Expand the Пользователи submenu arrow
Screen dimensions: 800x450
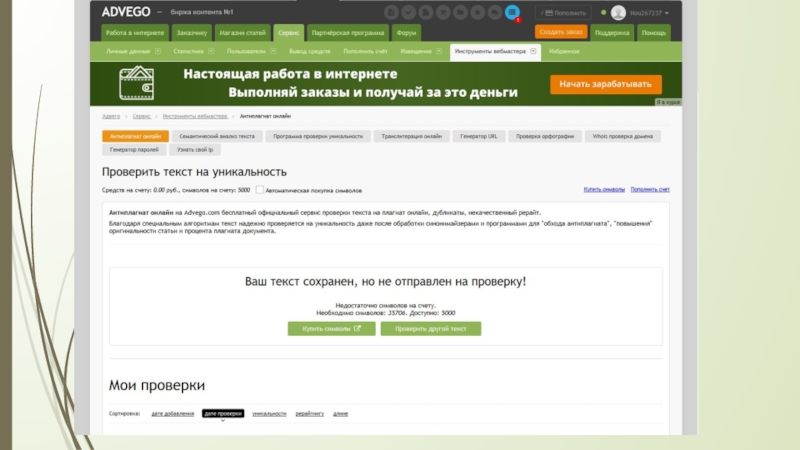click(273, 51)
